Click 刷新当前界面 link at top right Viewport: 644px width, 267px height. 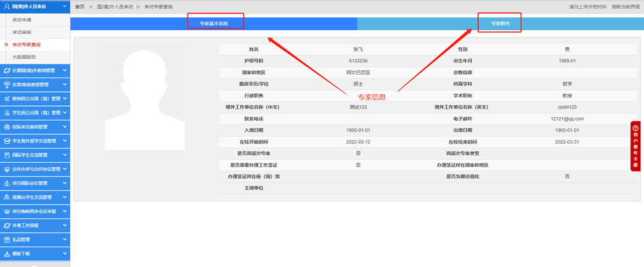pyautogui.click(x=624, y=6)
